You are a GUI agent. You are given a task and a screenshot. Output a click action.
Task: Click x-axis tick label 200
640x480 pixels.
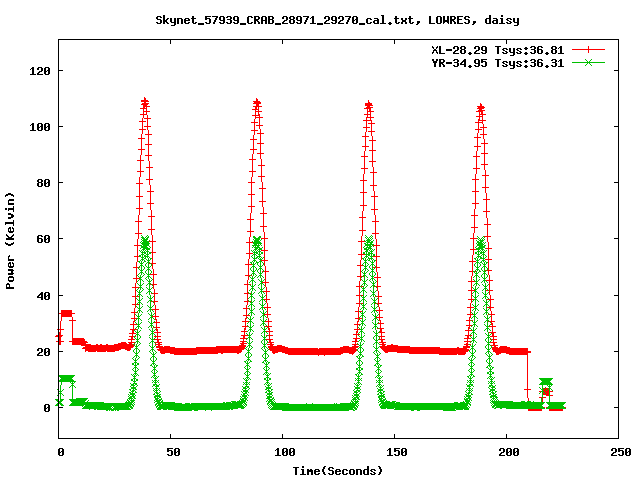pyautogui.click(x=509, y=452)
